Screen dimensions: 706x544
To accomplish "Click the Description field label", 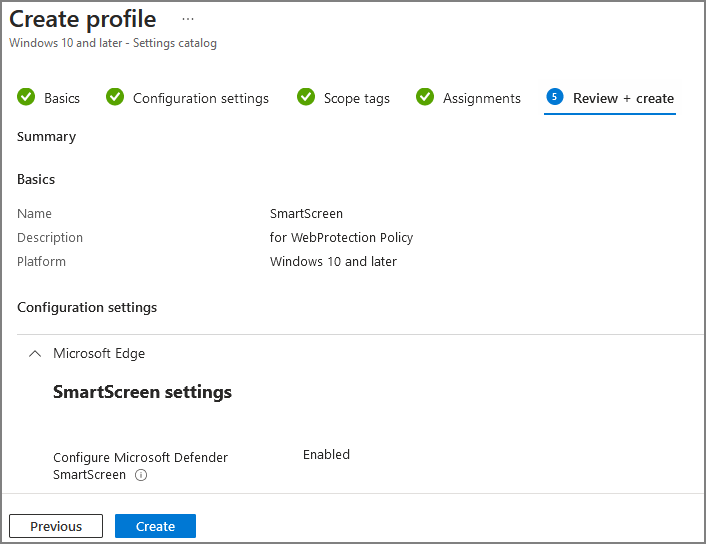I will [x=50, y=237].
